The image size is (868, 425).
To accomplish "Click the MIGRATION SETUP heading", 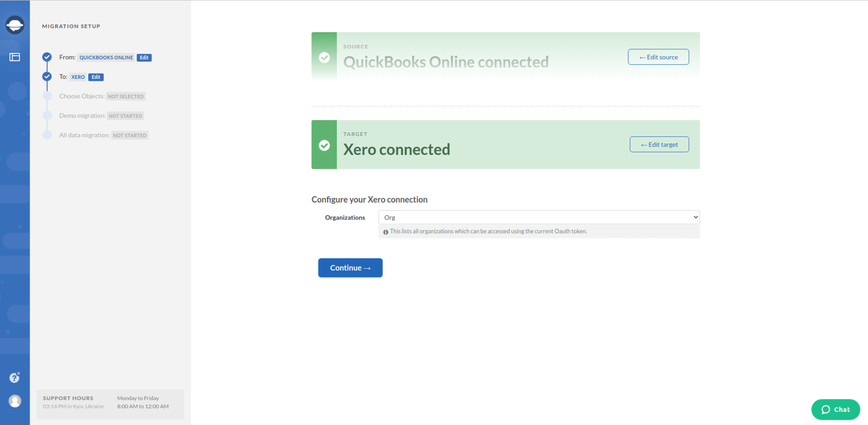I will [x=71, y=26].
